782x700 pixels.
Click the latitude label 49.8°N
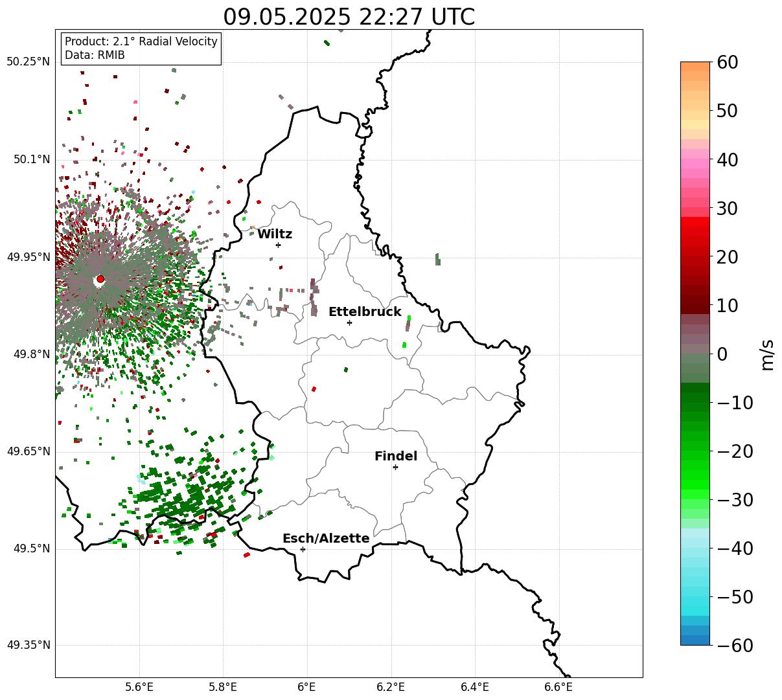click(x=32, y=354)
